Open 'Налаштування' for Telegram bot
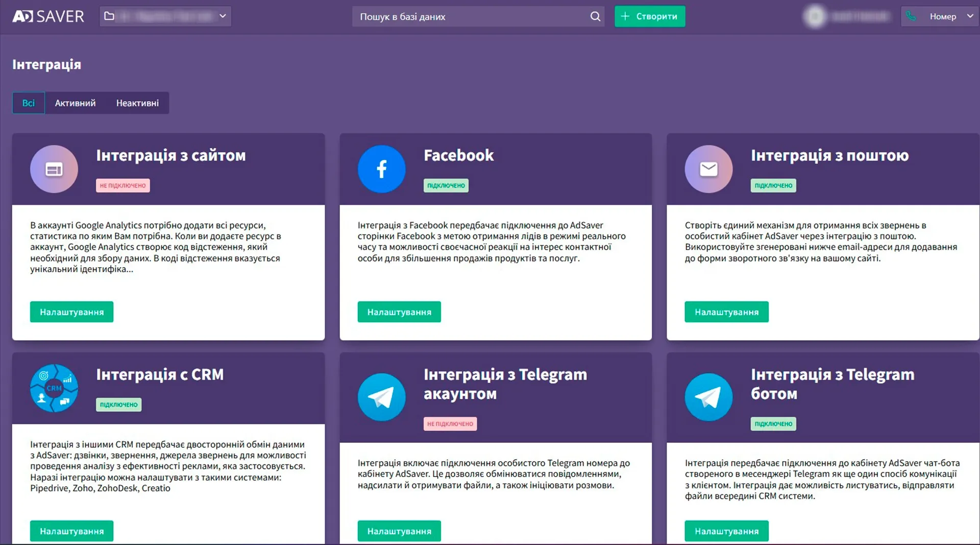 point(726,531)
